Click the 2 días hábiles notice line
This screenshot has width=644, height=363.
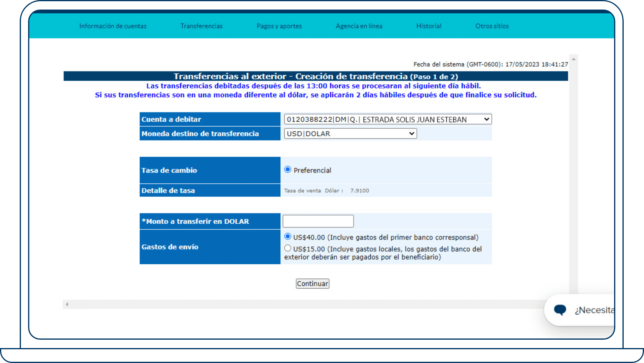316,95
